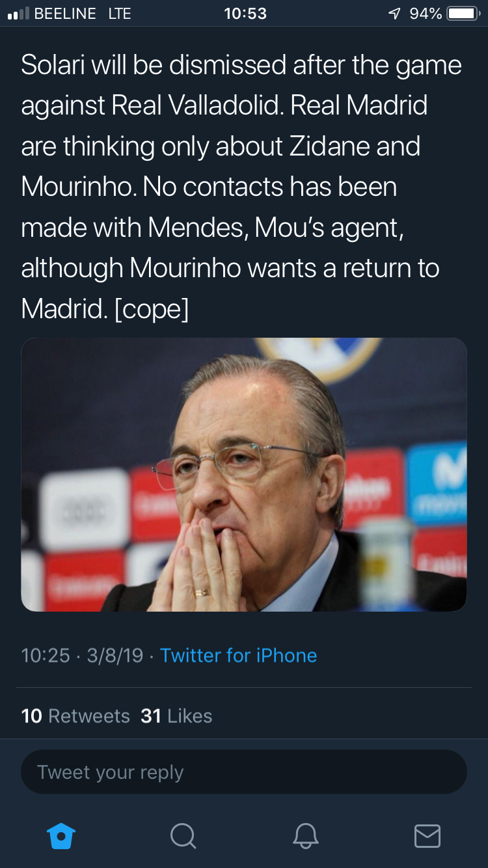Focus the Tweet your reply field
The width and height of the screenshot is (488, 868).
[x=244, y=772]
